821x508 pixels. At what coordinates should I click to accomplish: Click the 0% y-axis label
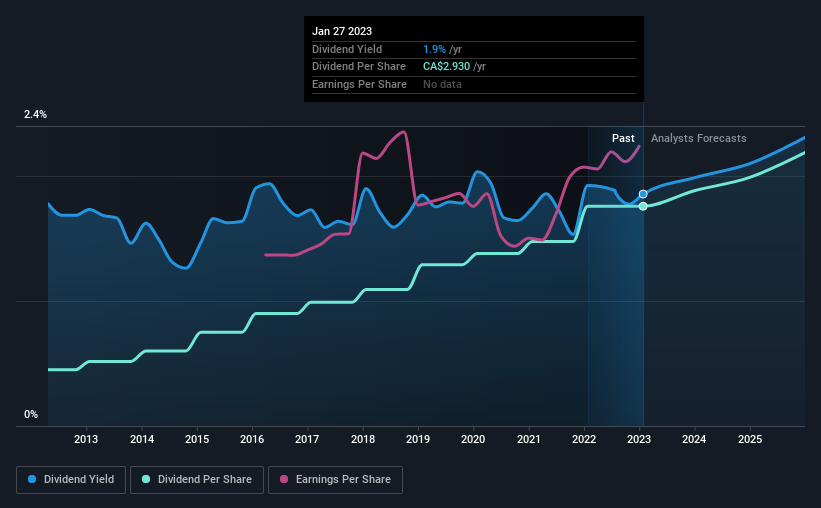pos(31,414)
